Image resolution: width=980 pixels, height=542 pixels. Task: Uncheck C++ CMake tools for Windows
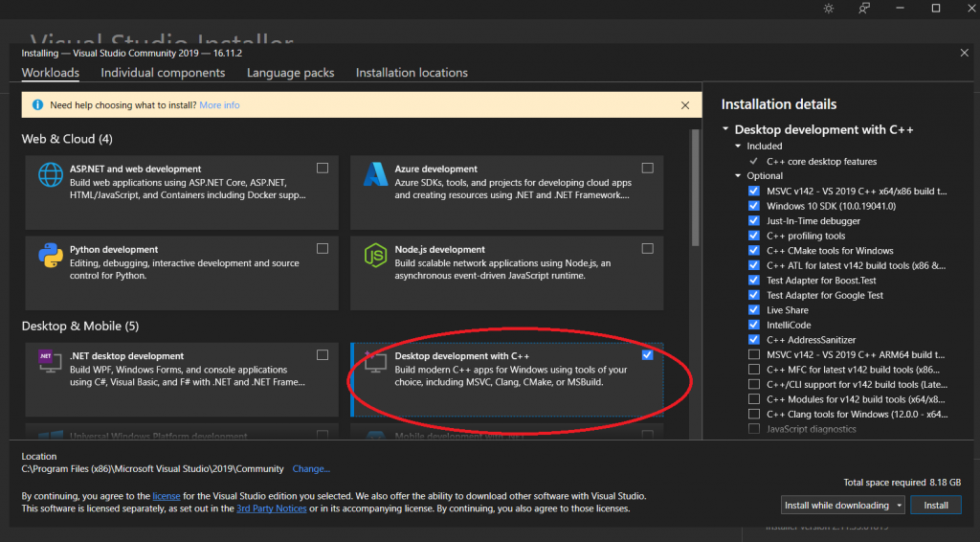754,250
